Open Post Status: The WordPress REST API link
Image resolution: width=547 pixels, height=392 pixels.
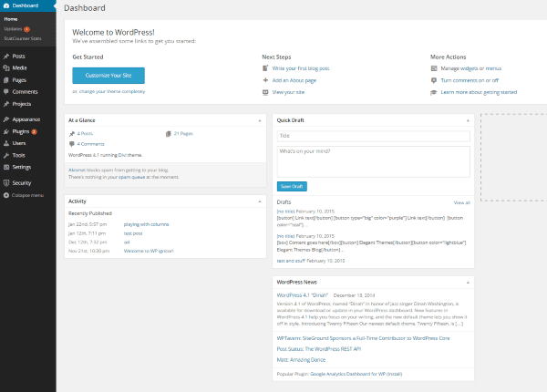319,349
